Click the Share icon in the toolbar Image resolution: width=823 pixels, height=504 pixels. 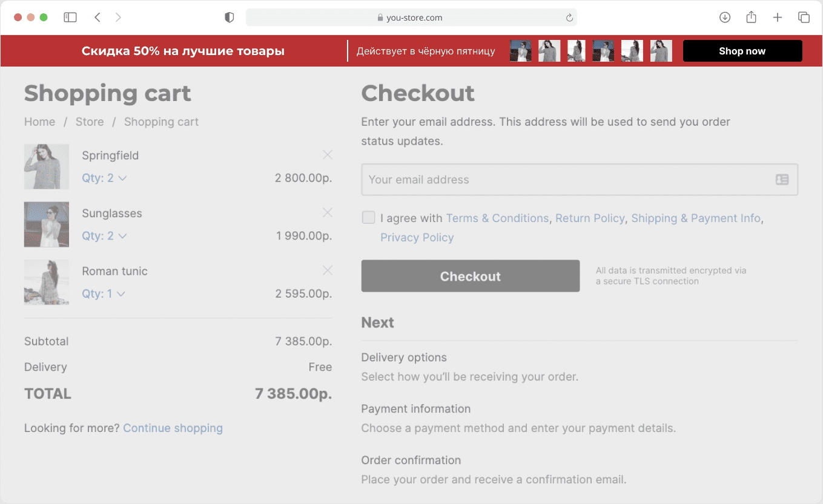click(x=751, y=18)
